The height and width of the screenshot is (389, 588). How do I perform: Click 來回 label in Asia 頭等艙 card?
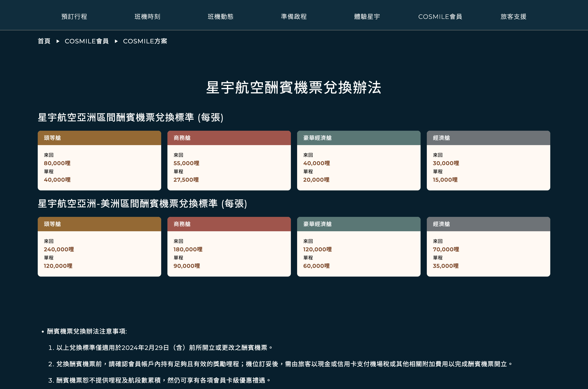coord(49,155)
